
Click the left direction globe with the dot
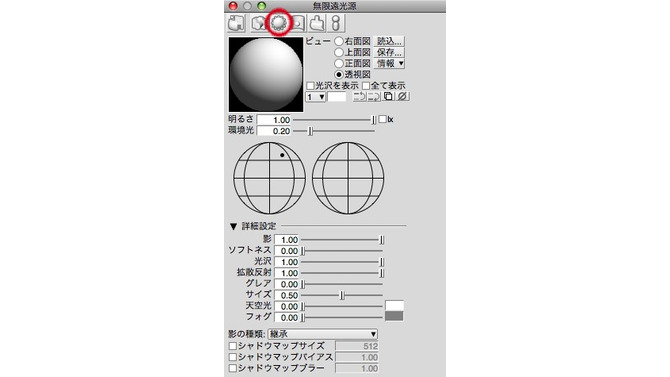pyautogui.click(x=269, y=178)
